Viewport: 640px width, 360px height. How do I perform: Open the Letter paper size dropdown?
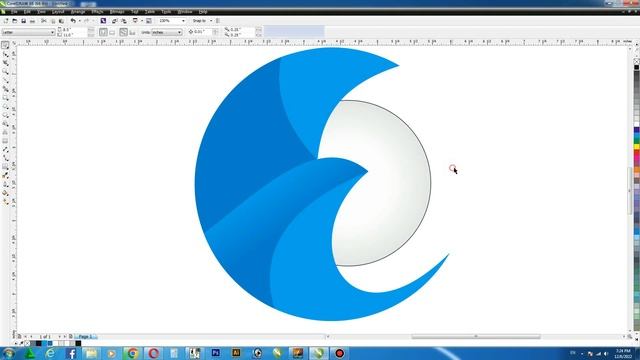(x=52, y=32)
